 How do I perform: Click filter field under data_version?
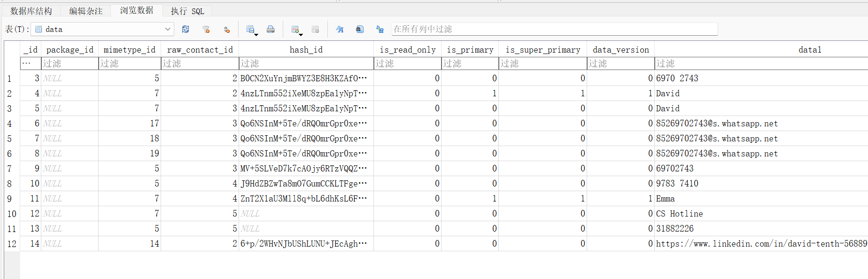621,63
